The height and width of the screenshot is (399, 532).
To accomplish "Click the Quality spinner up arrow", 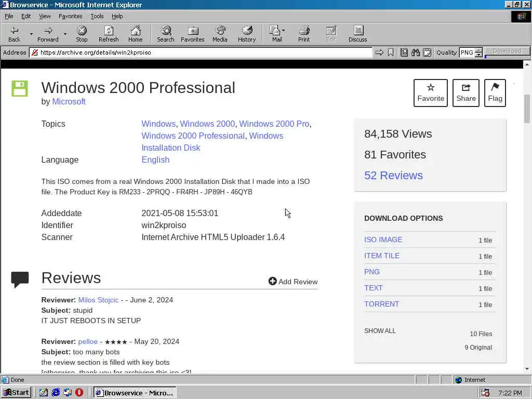I will [x=478, y=50].
